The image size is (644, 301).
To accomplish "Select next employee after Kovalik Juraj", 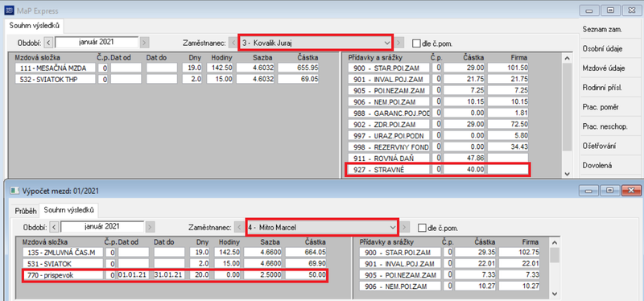I will coord(399,43).
